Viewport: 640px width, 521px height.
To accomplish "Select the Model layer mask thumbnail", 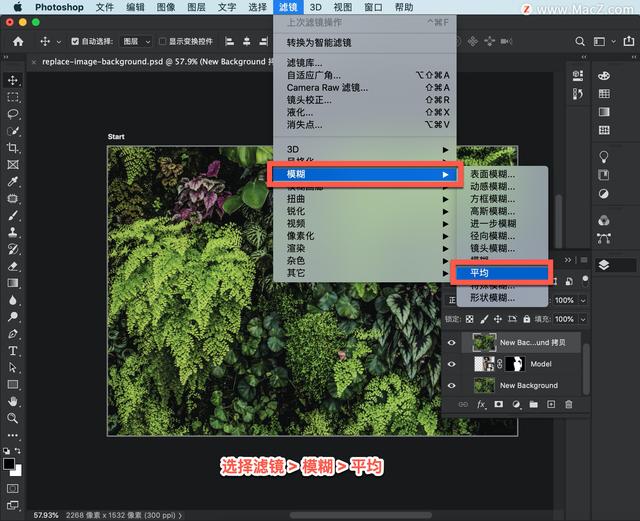I will (x=515, y=364).
